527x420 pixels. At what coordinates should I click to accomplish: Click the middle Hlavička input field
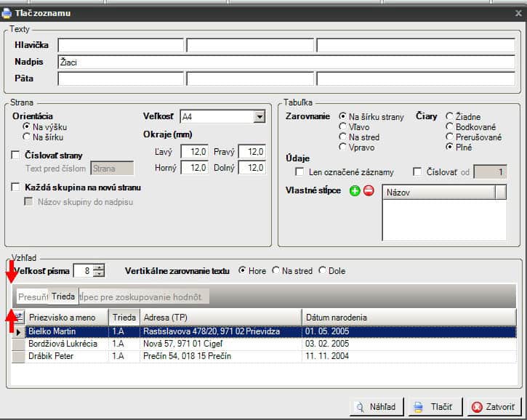tap(250, 45)
